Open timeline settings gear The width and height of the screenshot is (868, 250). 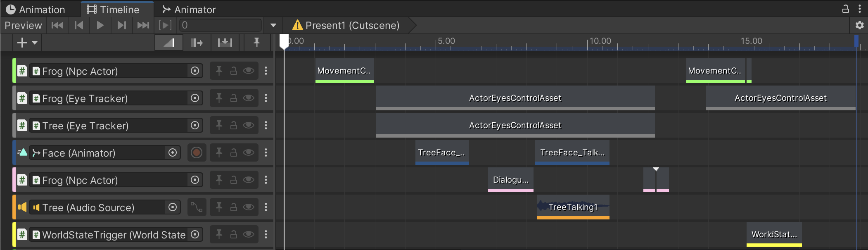(x=860, y=25)
